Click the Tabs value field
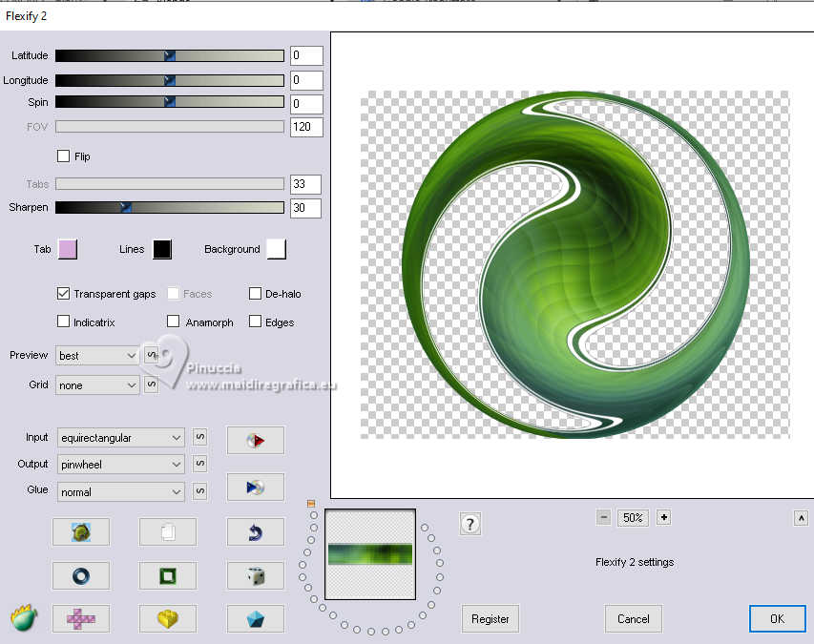Screen dimensions: 814x644 point(305,184)
